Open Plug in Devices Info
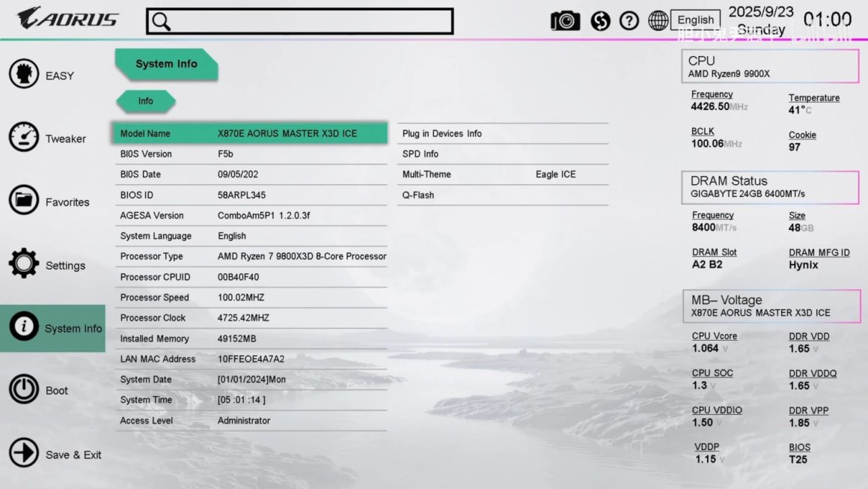This screenshot has width=868, height=489. [x=441, y=133]
